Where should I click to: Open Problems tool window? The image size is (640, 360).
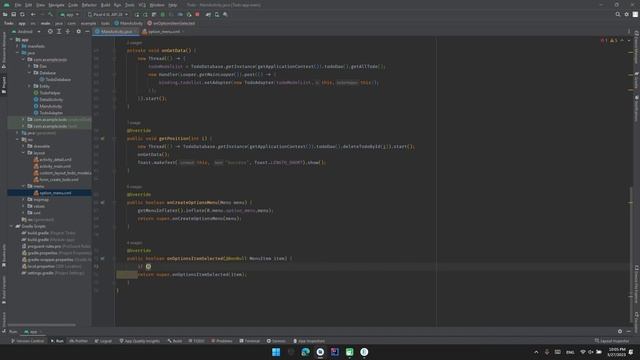click(222, 341)
